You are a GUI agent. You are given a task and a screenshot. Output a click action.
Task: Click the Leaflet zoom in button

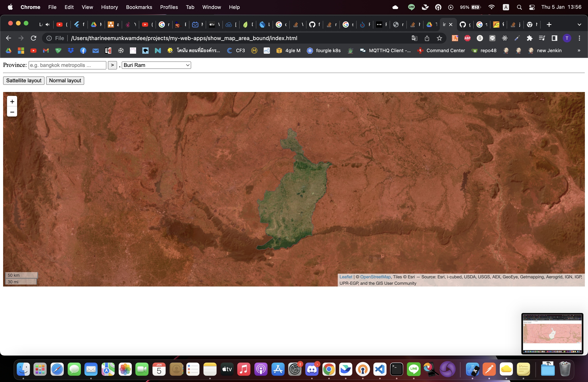[12, 101]
